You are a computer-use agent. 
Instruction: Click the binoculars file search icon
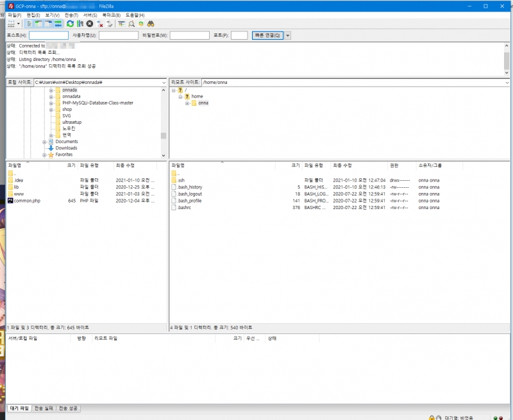[x=150, y=24]
